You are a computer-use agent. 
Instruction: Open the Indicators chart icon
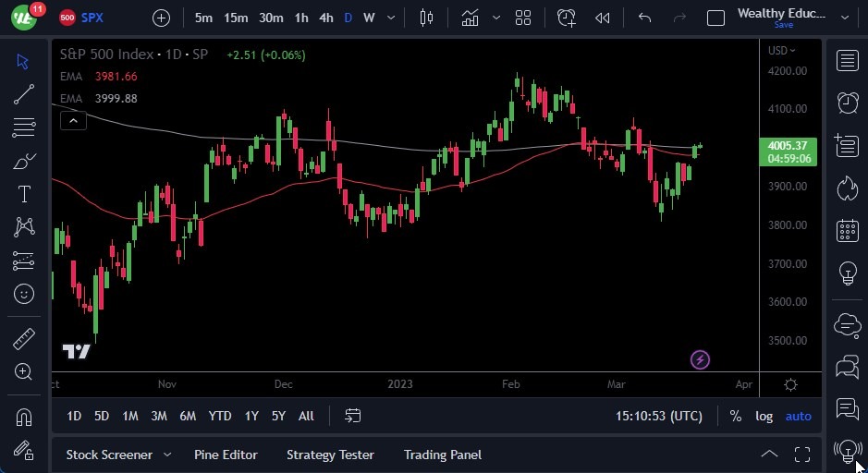click(471, 18)
